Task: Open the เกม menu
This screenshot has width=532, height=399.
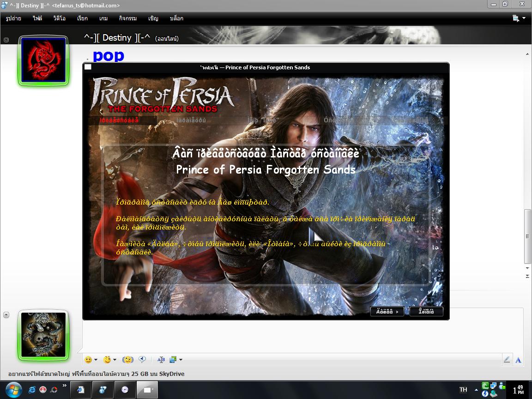Action: coord(103,18)
